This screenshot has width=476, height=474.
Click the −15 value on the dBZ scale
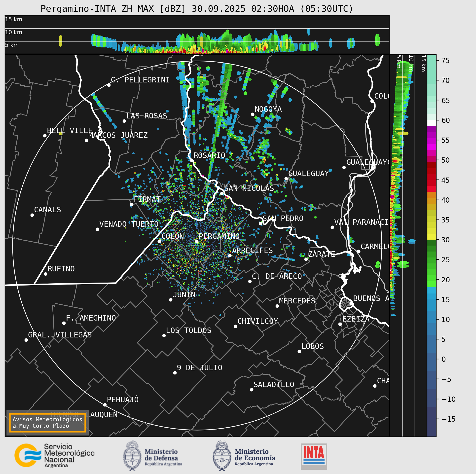[448, 419]
